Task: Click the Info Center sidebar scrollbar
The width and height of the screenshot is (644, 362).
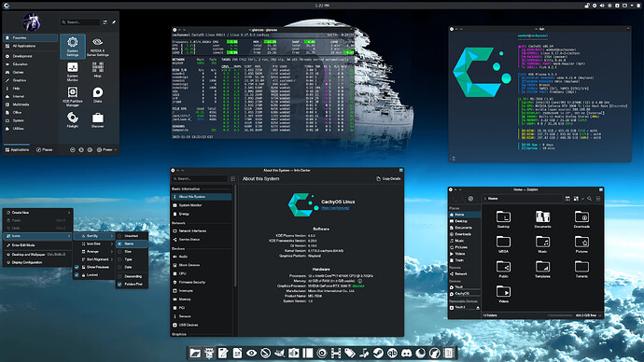Action: click(235, 236)
